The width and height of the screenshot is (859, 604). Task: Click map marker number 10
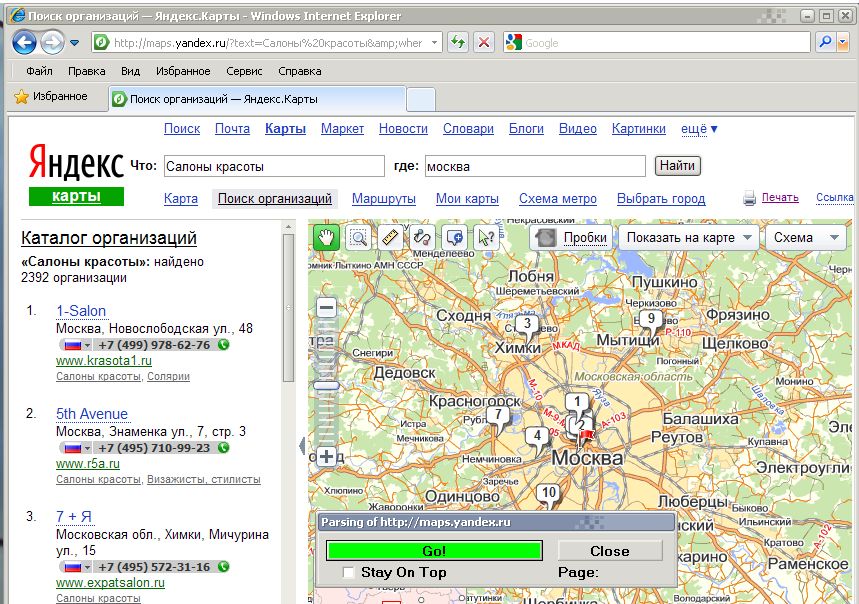tap(548, 494)
